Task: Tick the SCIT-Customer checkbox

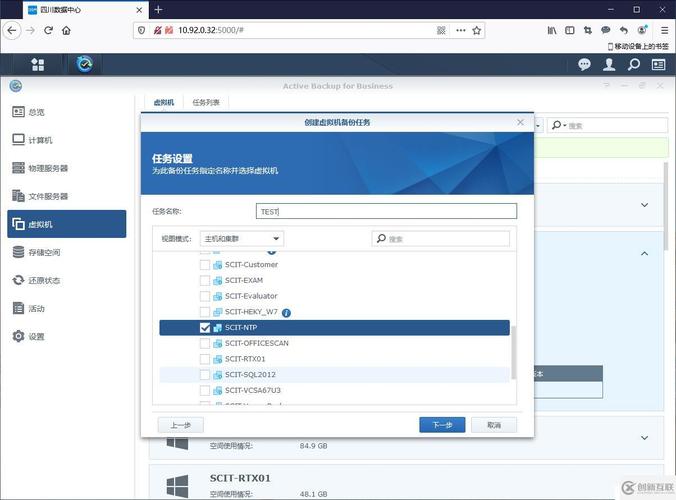Action: [205, 265]
